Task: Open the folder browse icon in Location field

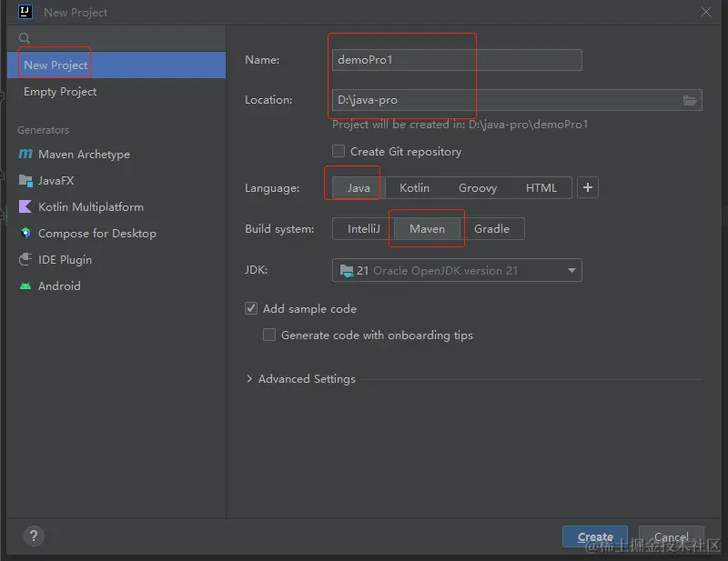Action: pyautogui.click(x=690, y=100)
